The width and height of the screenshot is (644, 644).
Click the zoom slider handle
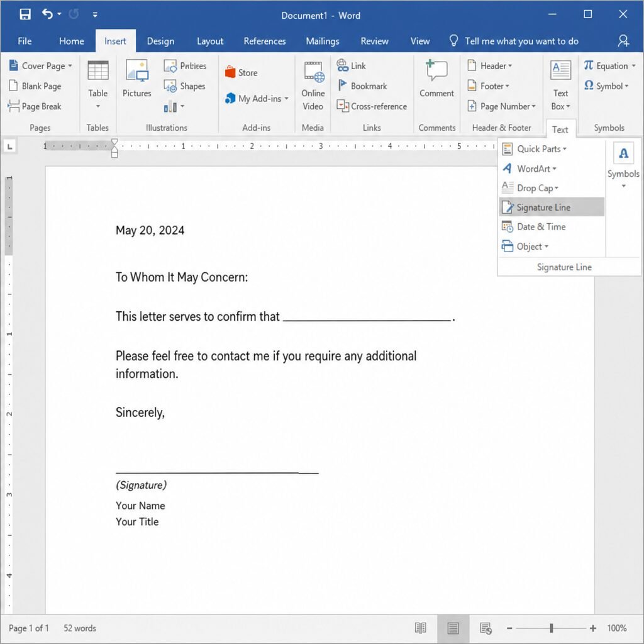(551, 628)
